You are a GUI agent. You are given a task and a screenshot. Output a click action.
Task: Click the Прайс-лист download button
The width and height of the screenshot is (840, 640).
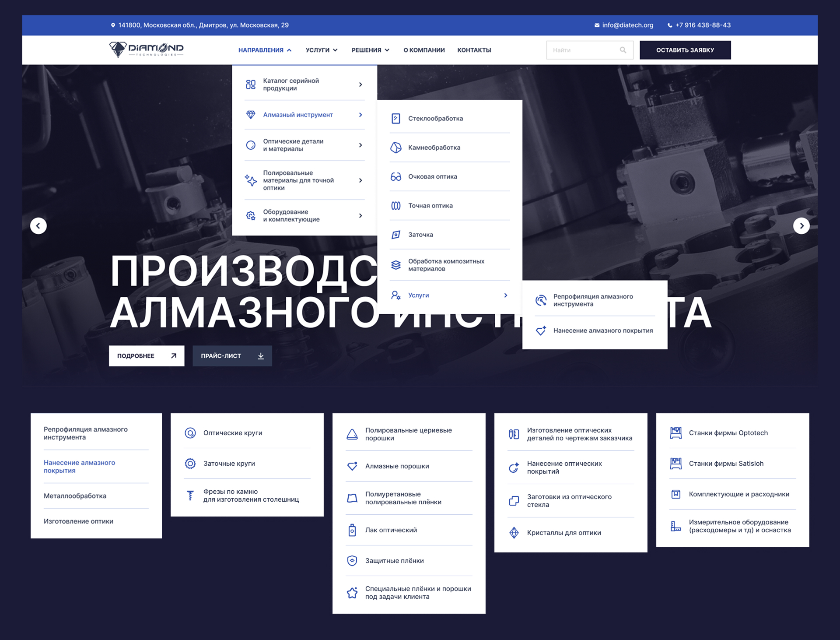(232, 356)
